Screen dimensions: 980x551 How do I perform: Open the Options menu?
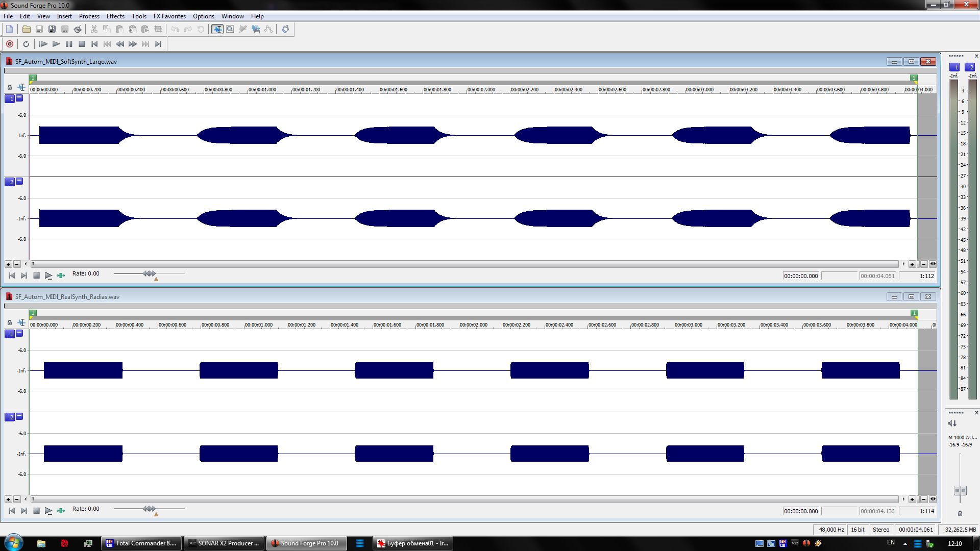(x=203, y=16)
